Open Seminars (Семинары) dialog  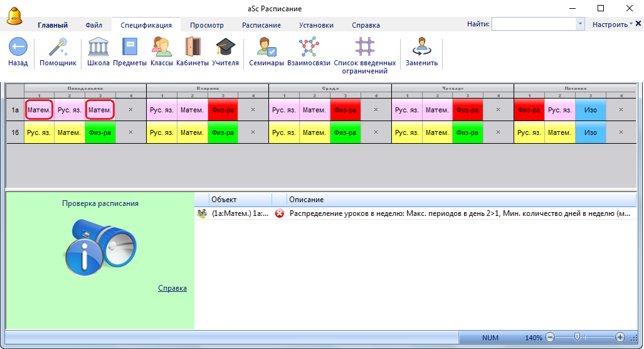[266, 48]
